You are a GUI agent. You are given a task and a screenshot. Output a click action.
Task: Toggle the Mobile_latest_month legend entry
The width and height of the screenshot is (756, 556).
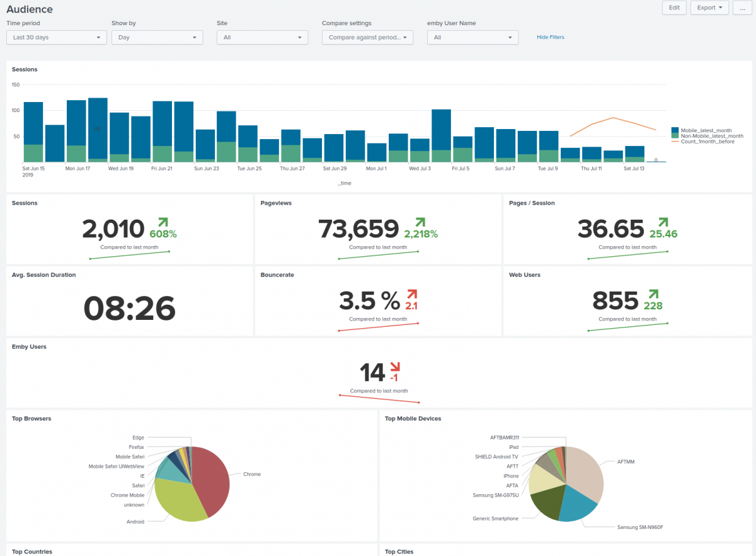pos(706,130)
